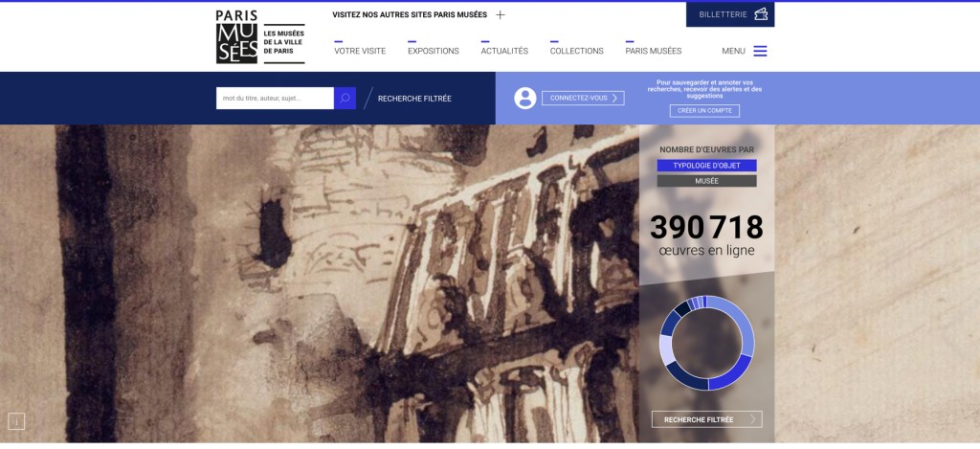Viewport: 980px width, 449px height.
Task: Click the Paris Musées logo
Action: point(236,37)
